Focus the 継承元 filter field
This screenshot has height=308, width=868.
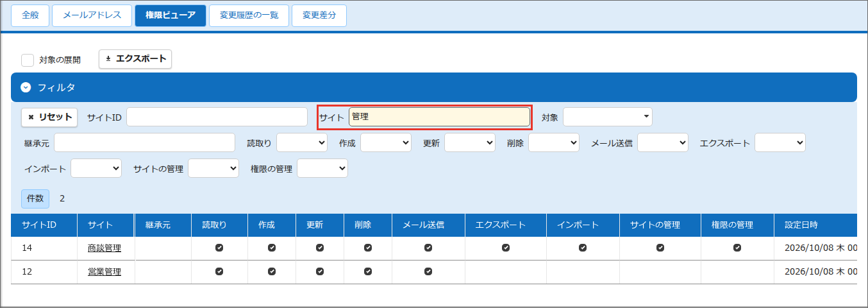[x=144, y=142]
